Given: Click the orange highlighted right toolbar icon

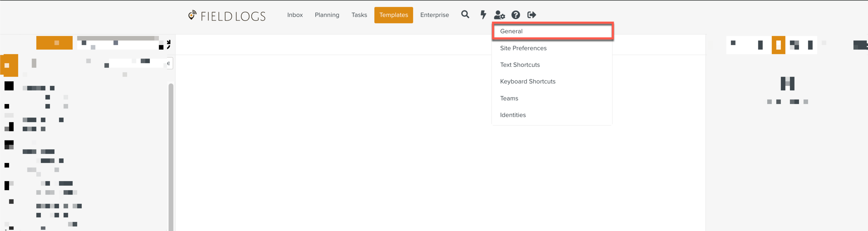Looking at the screenshot, I should tap(778, 45).
